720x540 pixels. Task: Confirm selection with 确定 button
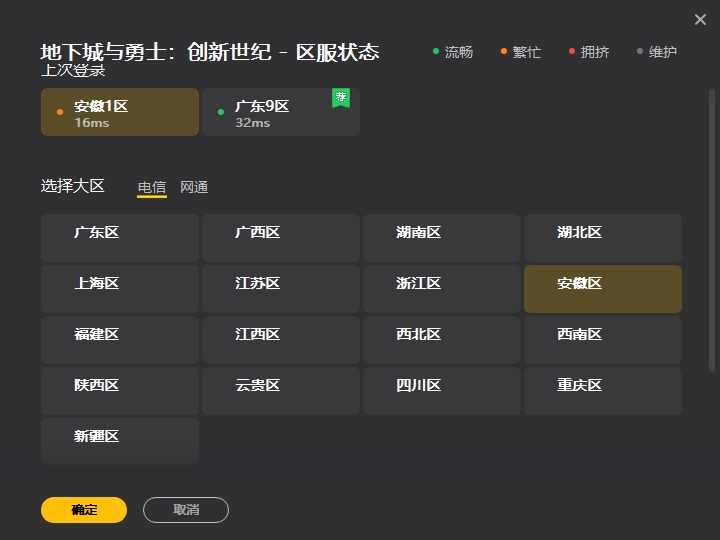[84, 510]
